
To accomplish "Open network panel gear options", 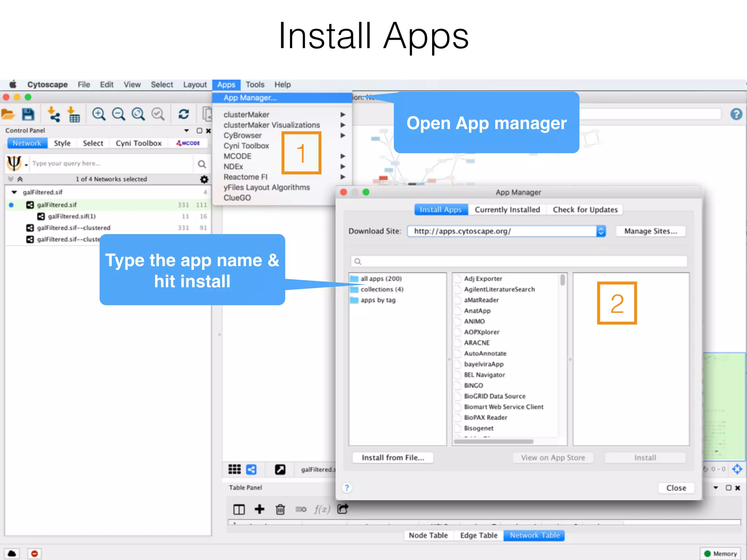I will pyautogui.click(x=204, y=179).
